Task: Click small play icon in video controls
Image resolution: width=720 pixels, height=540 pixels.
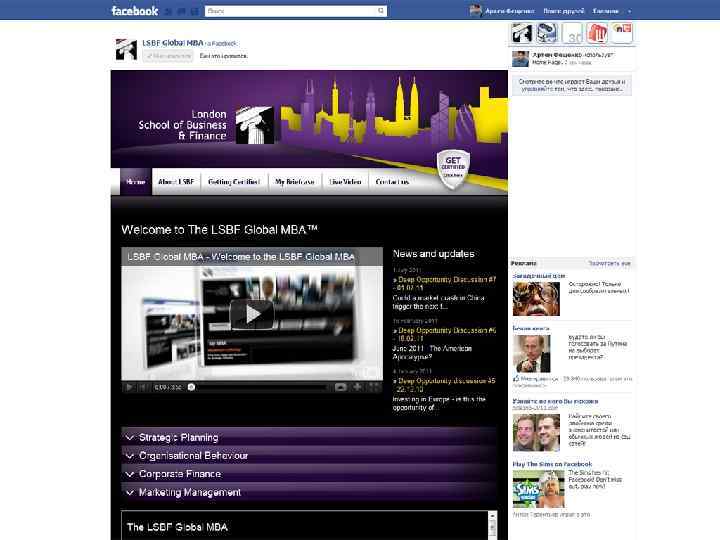Action: [129, 388]
